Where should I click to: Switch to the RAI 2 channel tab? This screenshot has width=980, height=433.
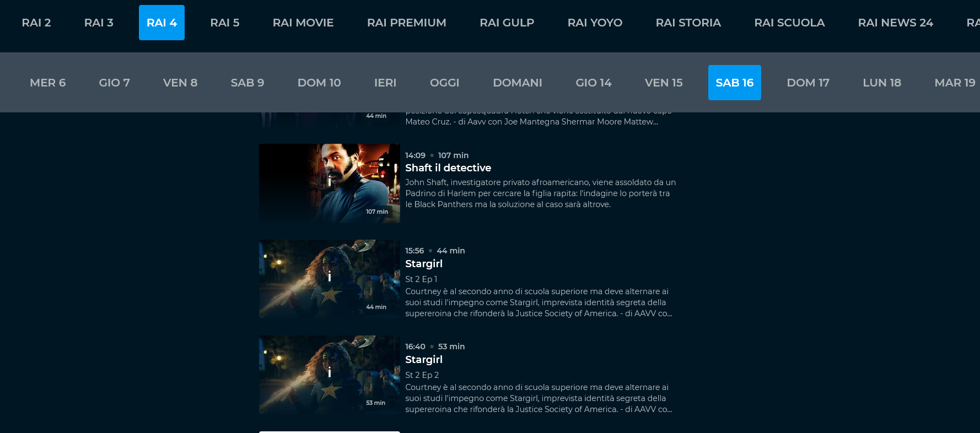[x=36, y=23]
